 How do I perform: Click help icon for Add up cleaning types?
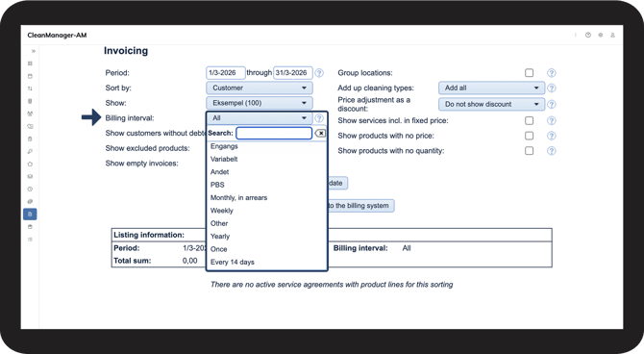click(x=551, y=88)
